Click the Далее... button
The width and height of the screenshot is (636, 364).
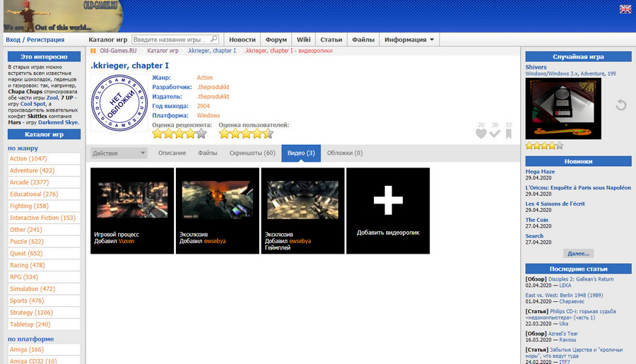click(x=578, y=253)
